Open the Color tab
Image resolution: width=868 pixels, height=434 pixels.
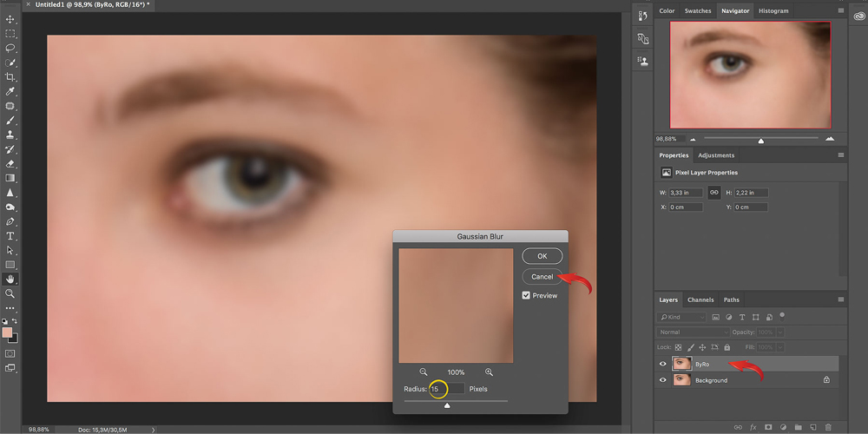point(667,10)
